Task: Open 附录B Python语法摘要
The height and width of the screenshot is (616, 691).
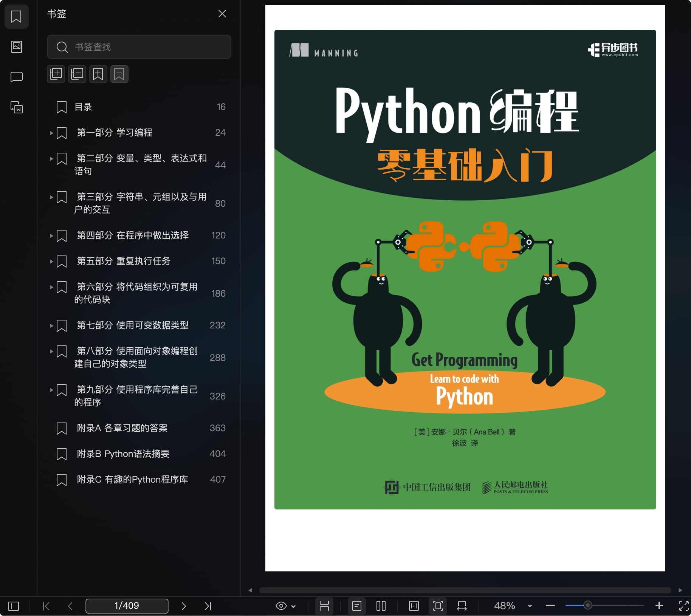Action: point(123,454)
